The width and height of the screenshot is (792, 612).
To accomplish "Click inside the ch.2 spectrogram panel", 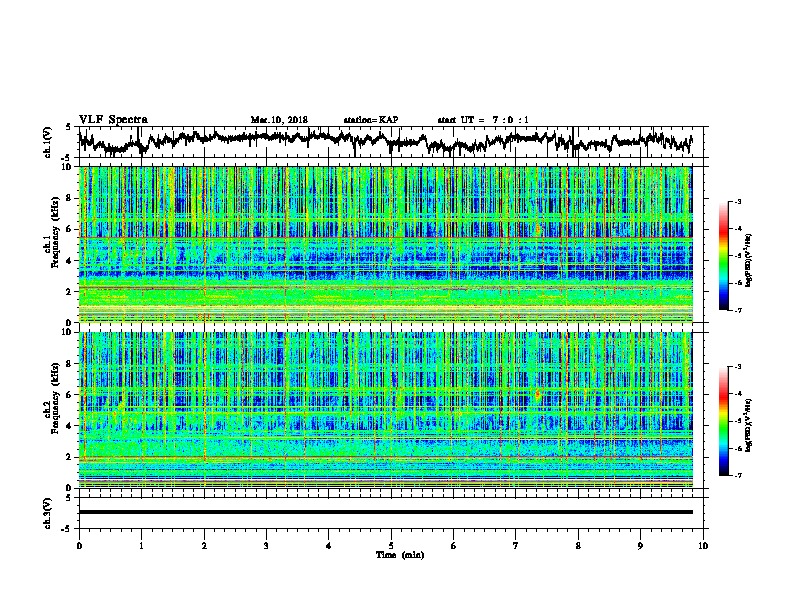I will 385,410.
